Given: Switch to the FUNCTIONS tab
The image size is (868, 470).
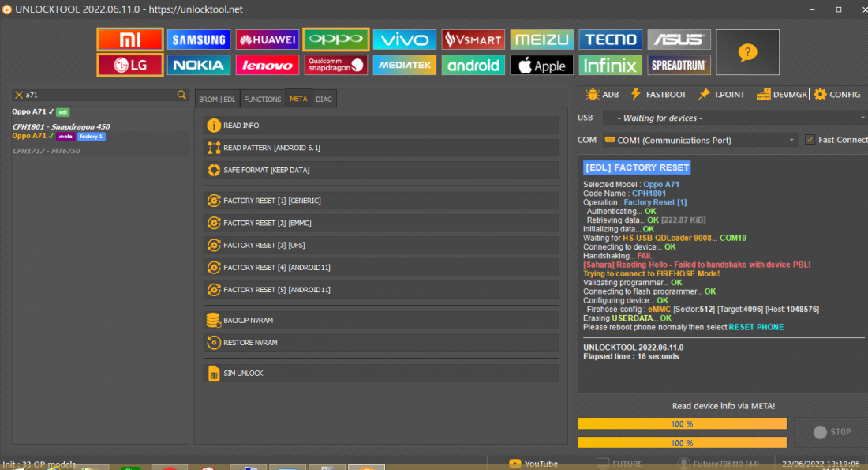Looking at the screenshot, I should 263,100.
